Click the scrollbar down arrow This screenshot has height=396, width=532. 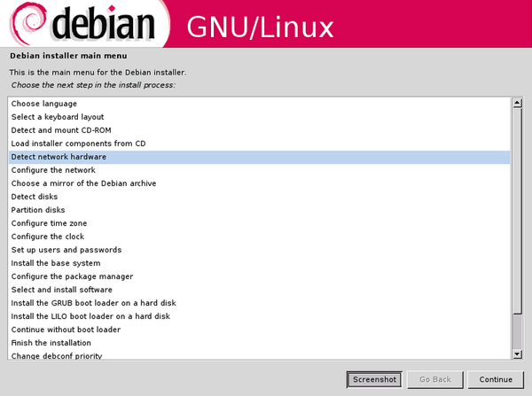(x=517, y=354)
